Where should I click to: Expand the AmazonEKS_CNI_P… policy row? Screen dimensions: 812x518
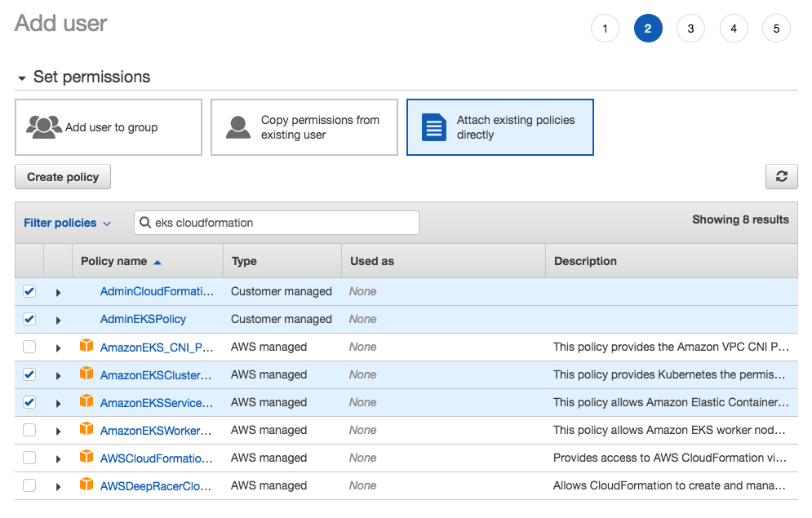(x=58, y=348)
